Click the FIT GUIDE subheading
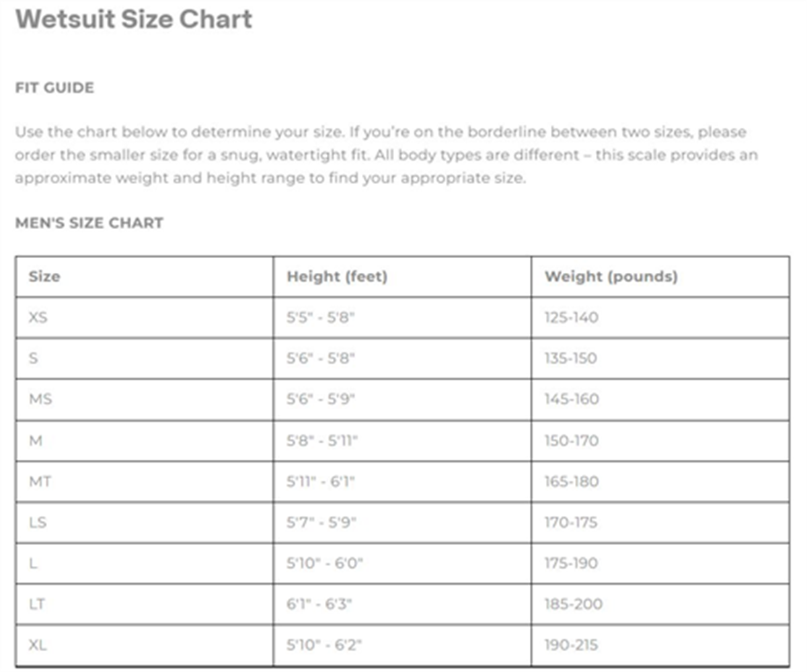Image resolution: width=807 pixels, height=672 pixels. pos(54,88)
